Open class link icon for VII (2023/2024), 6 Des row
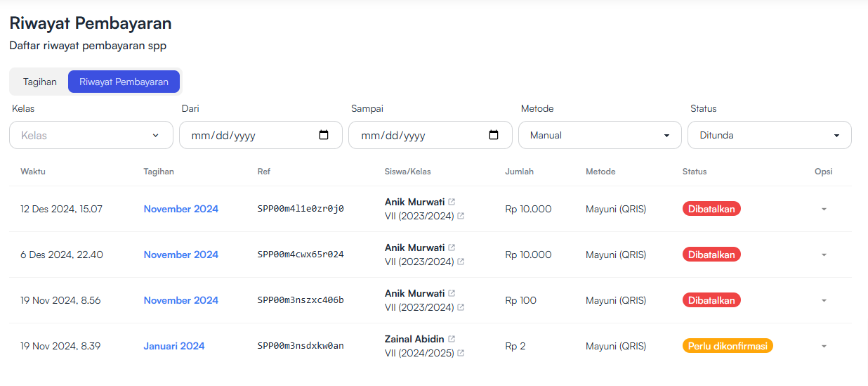Viewport: 868px width, 386px height. 461,262
